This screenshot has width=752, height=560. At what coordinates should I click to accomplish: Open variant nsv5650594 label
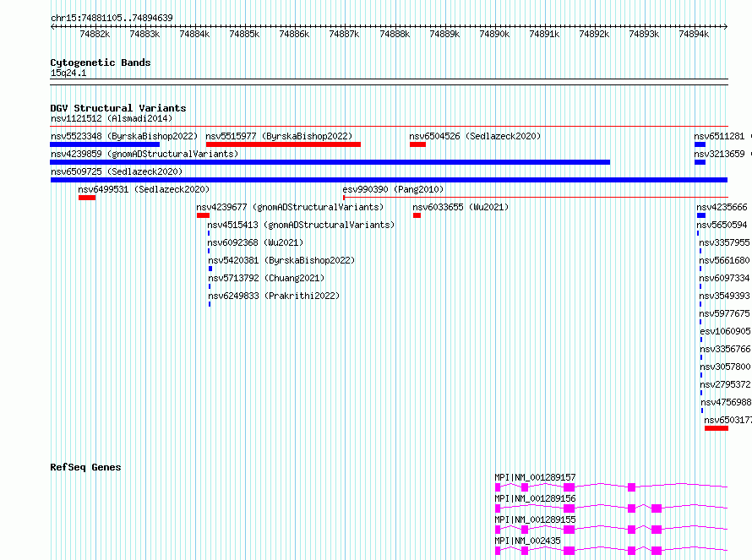tap(722, 225)
